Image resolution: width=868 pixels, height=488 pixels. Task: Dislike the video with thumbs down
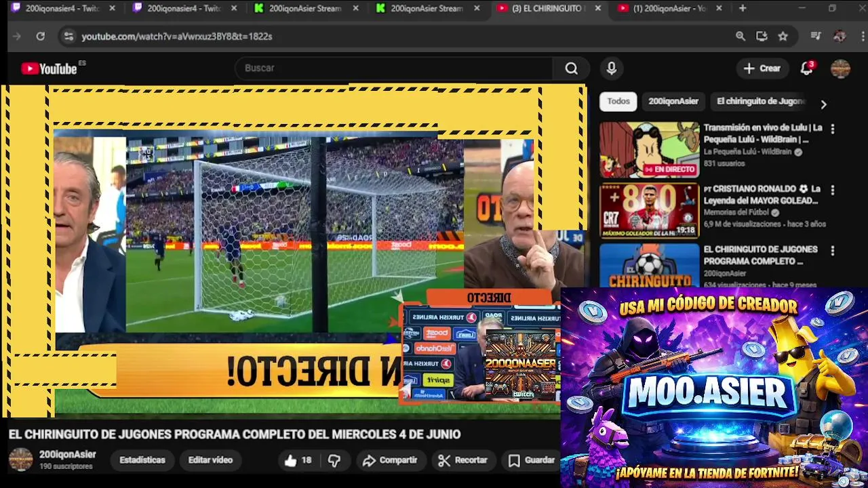click(x=334, y=460)
